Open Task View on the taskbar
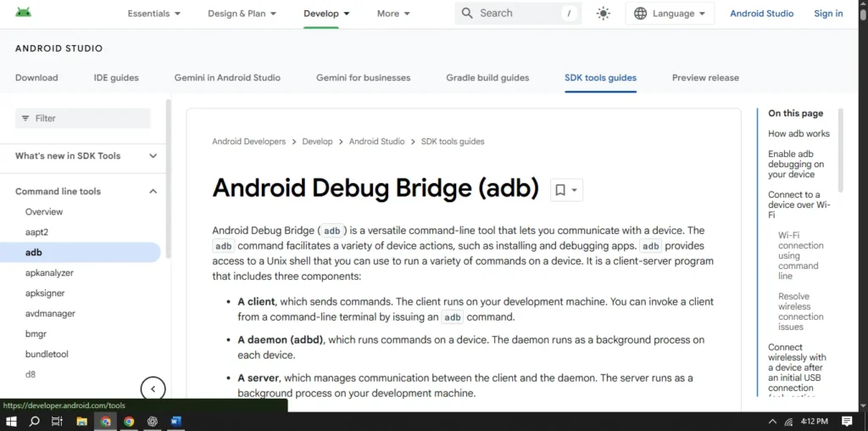 (x=57, y=421)
